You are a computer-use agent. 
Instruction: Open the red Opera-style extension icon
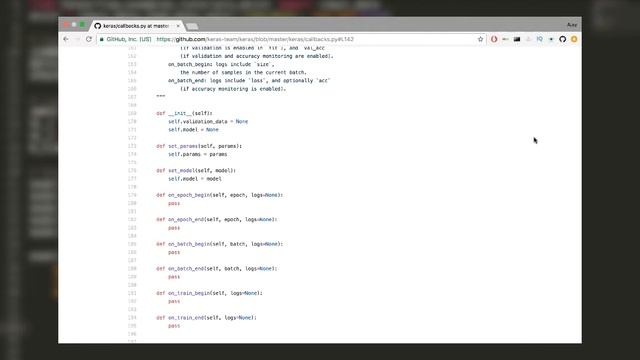point(494,39)
